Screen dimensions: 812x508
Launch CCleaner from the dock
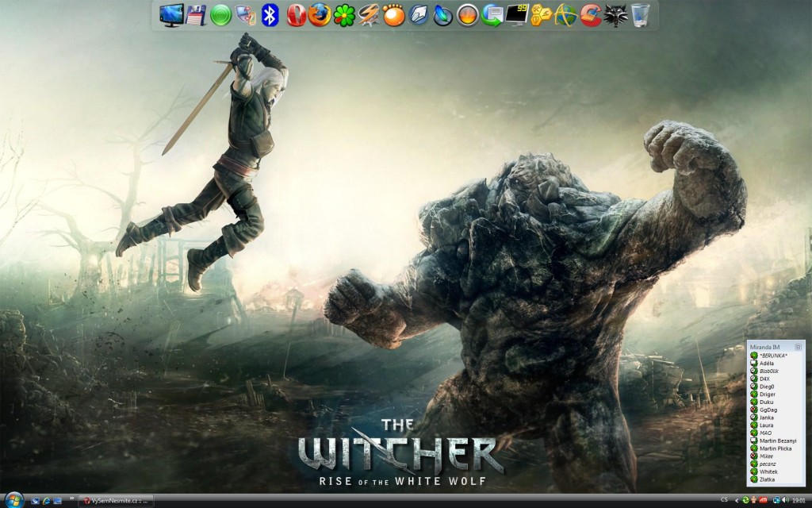pos(591,15)
